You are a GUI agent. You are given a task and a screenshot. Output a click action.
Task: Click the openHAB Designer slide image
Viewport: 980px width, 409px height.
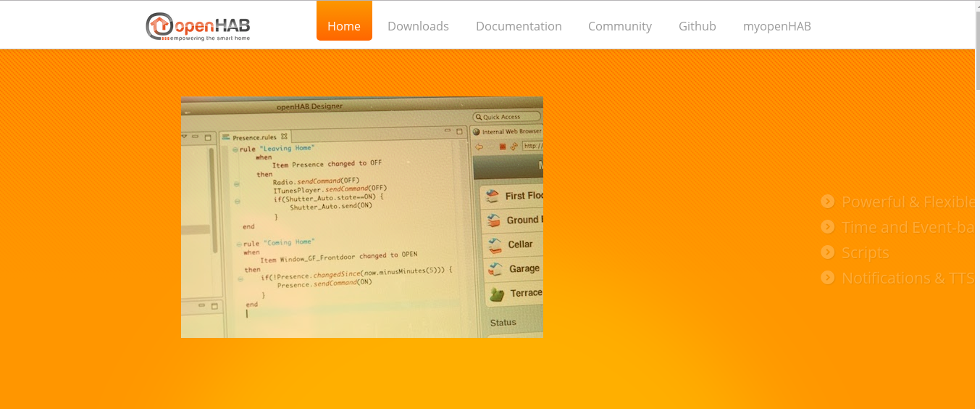pyautogui.click(x=362, y=217)
